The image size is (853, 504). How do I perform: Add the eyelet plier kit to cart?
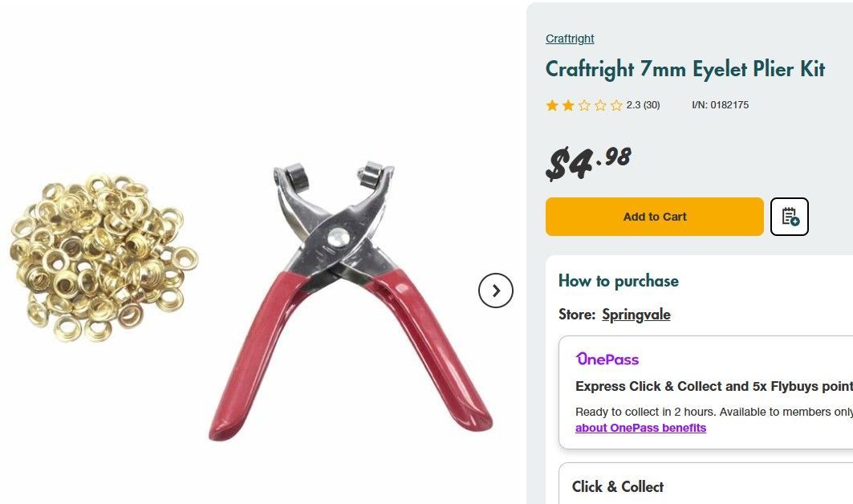655,217
